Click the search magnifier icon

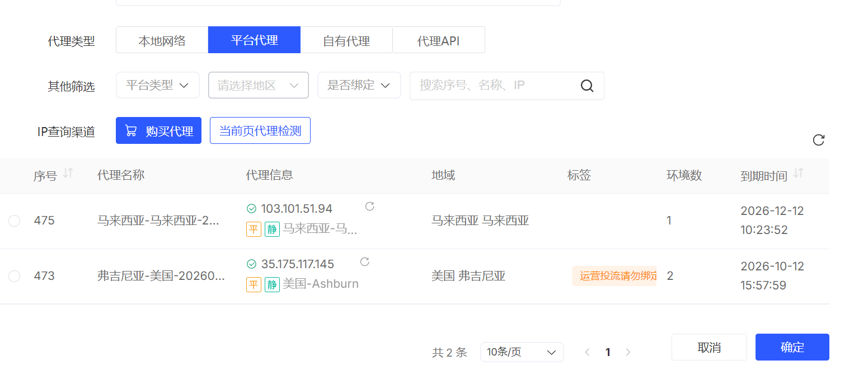(x=587, y=86)
